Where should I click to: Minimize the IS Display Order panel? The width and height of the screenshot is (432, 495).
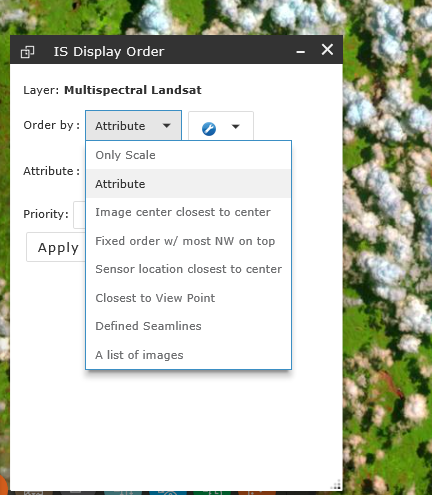tap(301, 52)
